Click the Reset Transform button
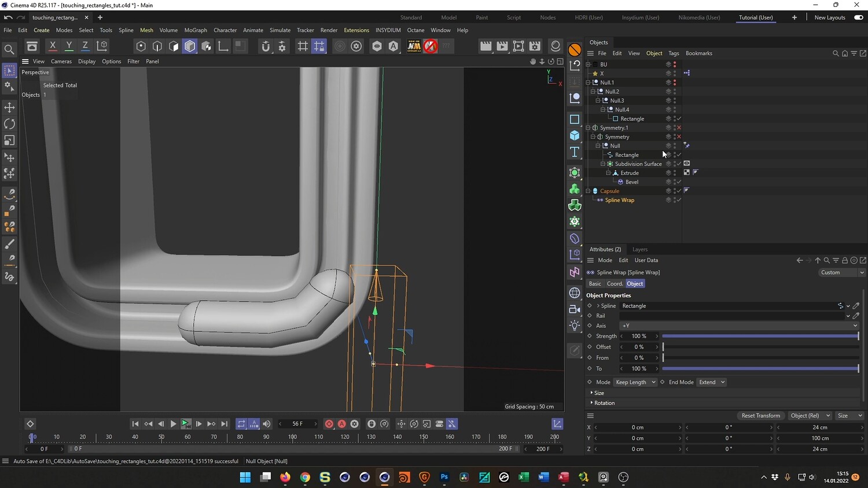Viewport: 868px width, 488px height. [x=760, y=416]
